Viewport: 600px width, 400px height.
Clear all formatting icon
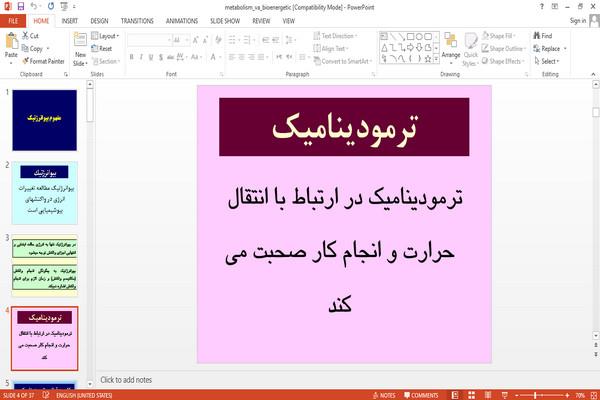click(218, 39)
